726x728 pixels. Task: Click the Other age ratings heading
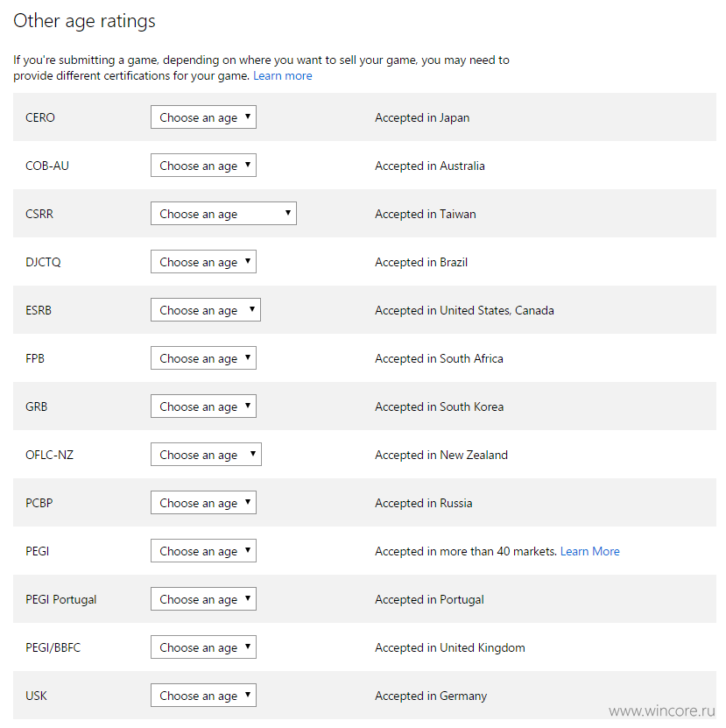(x=84, y=21)
